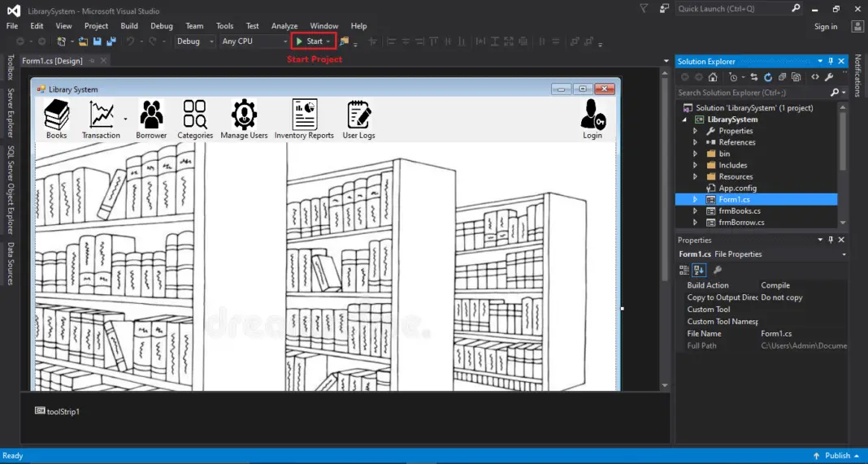The height and width of the screenshot is (464, 868).
Task: Toggle pin on Form1.cs [Design] tab
Action: pyautogui.click(x=92, y=61)
